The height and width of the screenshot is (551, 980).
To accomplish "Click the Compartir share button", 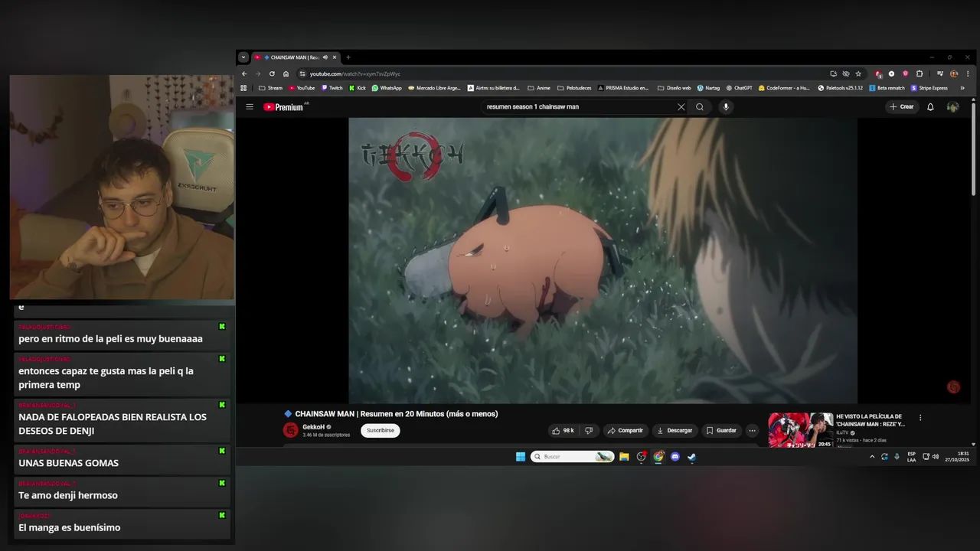I will pyautogui.click(x=626, y=431).
